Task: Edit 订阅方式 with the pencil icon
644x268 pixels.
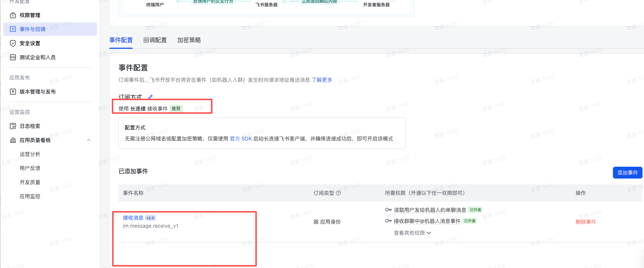Action: 150,97
